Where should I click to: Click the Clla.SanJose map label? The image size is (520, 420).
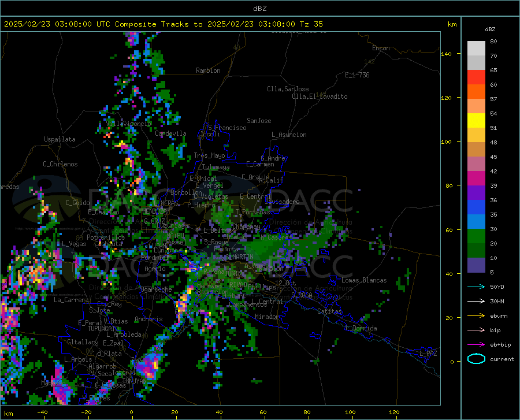[288, 89]
